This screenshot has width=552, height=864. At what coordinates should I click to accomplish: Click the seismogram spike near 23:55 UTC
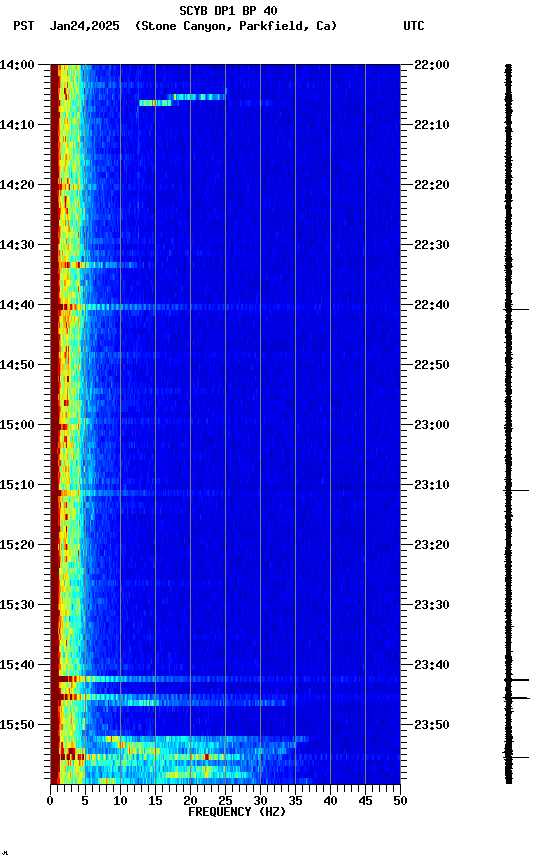[516, 758]
